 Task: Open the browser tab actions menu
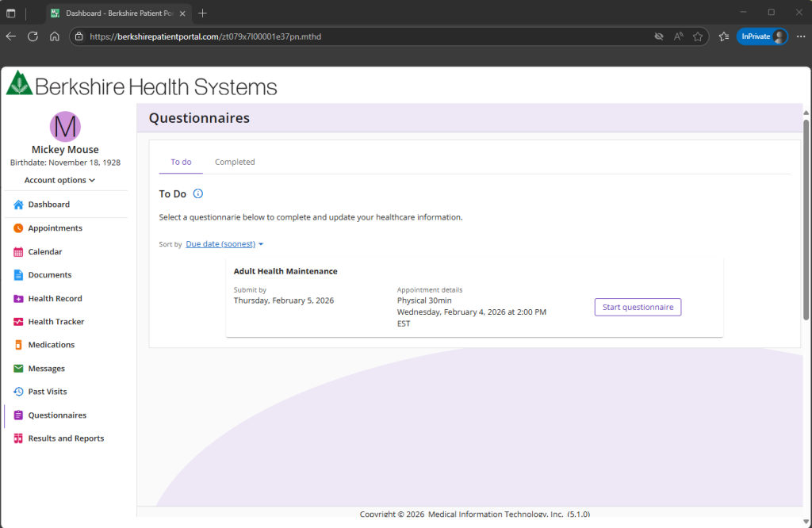[x=11, y=13]
